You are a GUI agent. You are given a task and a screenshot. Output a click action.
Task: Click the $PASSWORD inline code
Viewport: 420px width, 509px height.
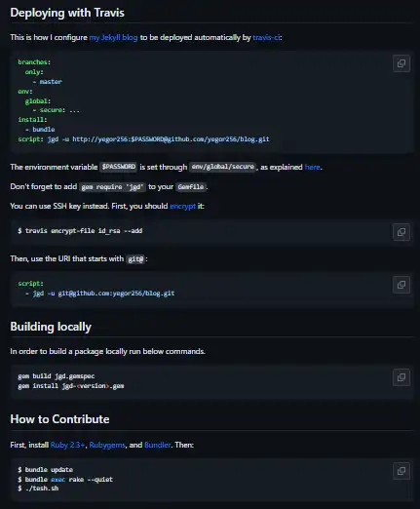click(x=118, y=167)
